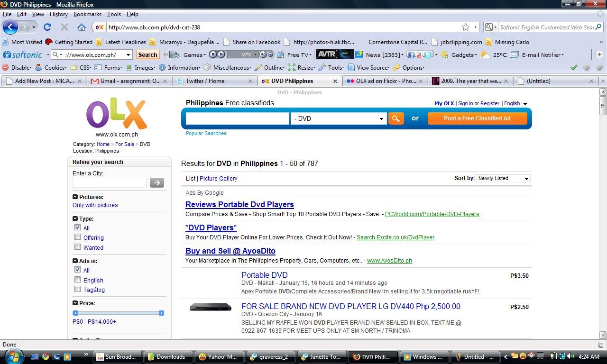Open the Picture Gallery view link
The height and width of the screenshot is (364, 607).
218,179
